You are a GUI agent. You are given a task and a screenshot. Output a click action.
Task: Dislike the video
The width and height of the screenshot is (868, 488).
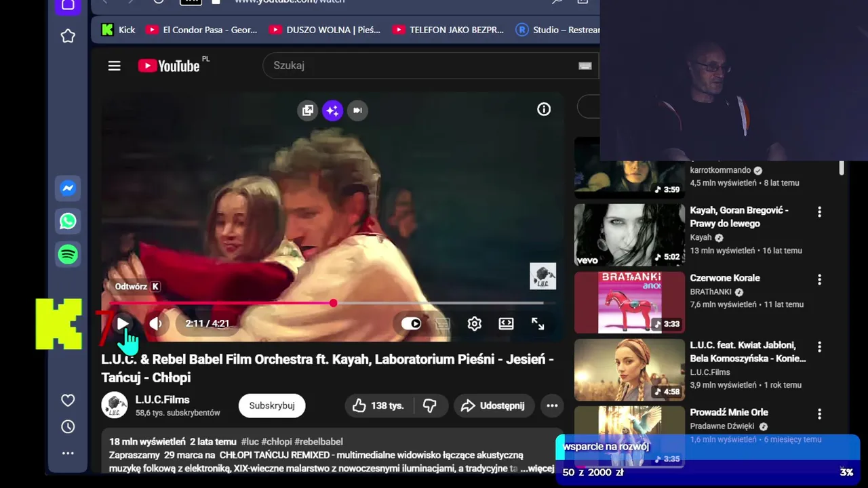430,405
